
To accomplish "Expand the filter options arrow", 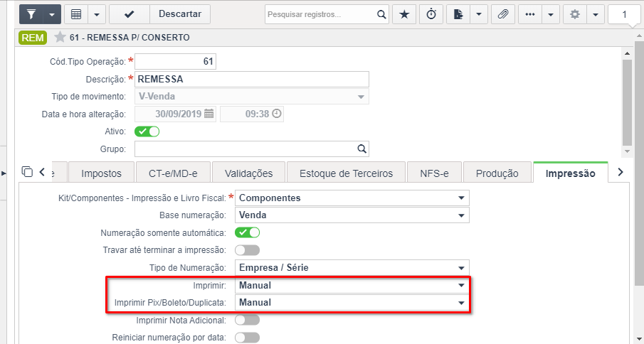I will [52, 14].
